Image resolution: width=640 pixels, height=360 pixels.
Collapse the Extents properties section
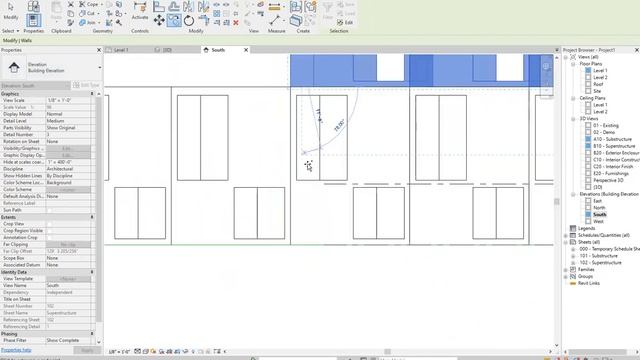click(x=92, y=217)
